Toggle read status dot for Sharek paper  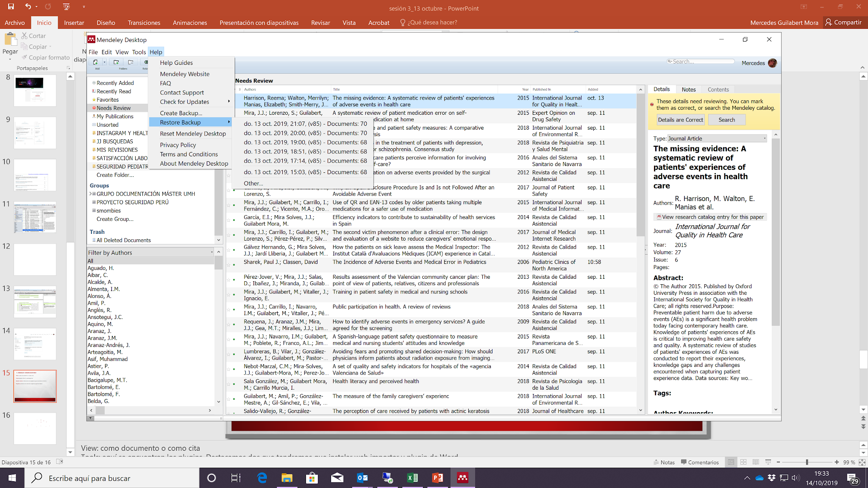[x=234, y=265]
